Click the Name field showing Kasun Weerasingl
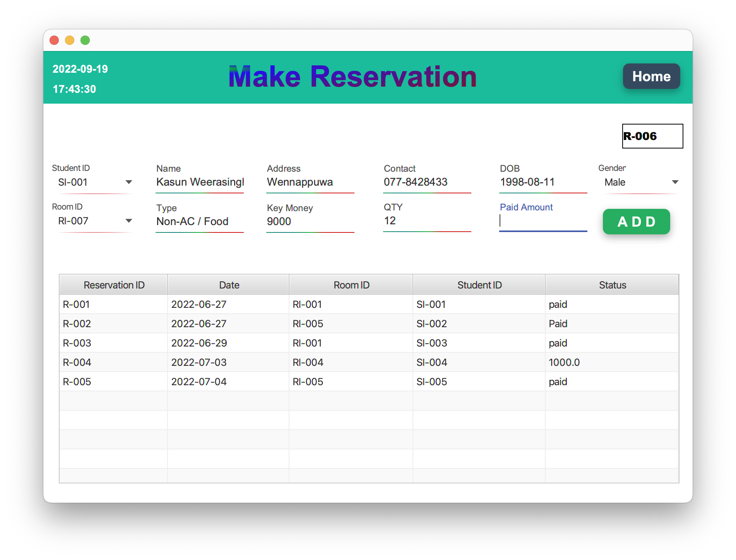The image size is (736, 560). click(x=199, y=182)
